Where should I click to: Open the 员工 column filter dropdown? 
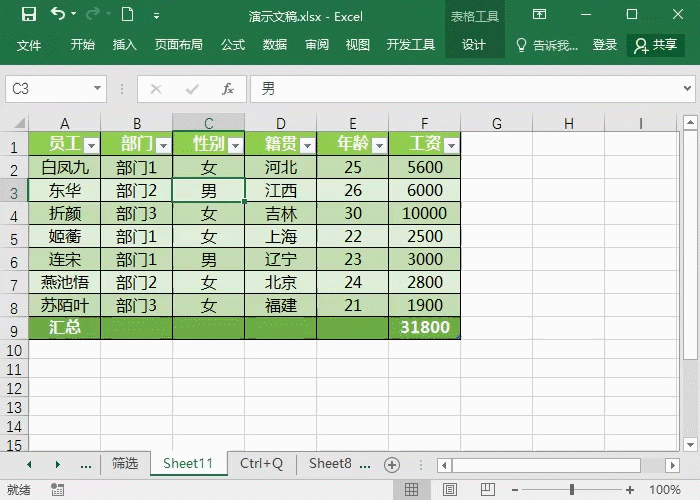(92, 146)
